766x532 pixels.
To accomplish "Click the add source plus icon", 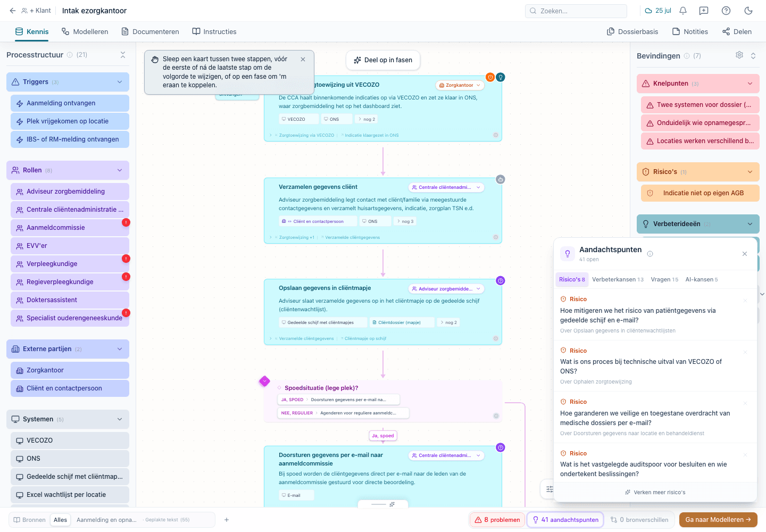I will [x=227, y=520].
